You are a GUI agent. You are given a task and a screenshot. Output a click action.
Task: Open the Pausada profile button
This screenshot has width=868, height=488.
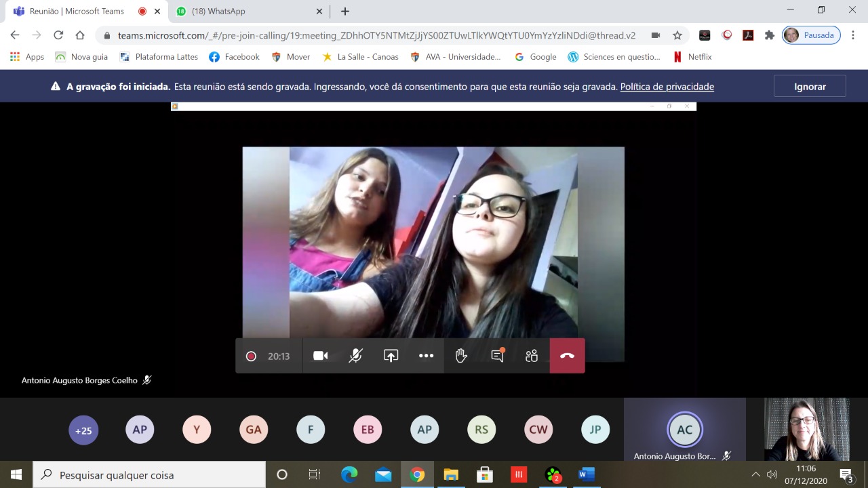pyautogui.click(x=812, y=35)
